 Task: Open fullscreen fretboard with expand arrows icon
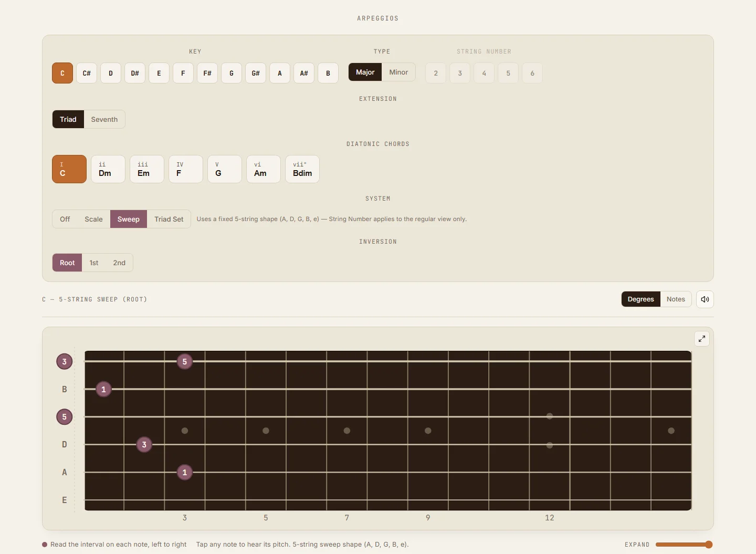coord(702,339)
